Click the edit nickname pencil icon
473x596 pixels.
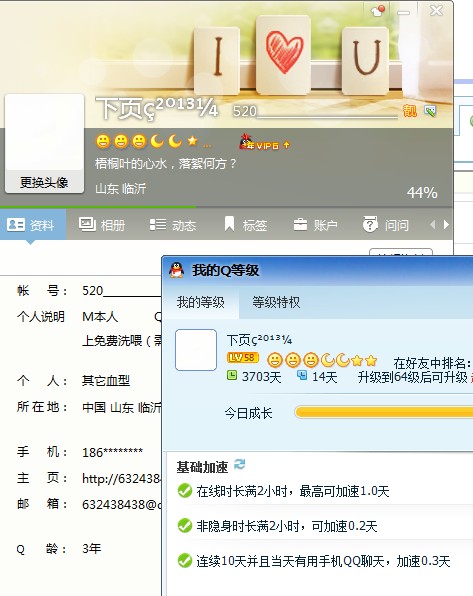[x=430, y=111]
